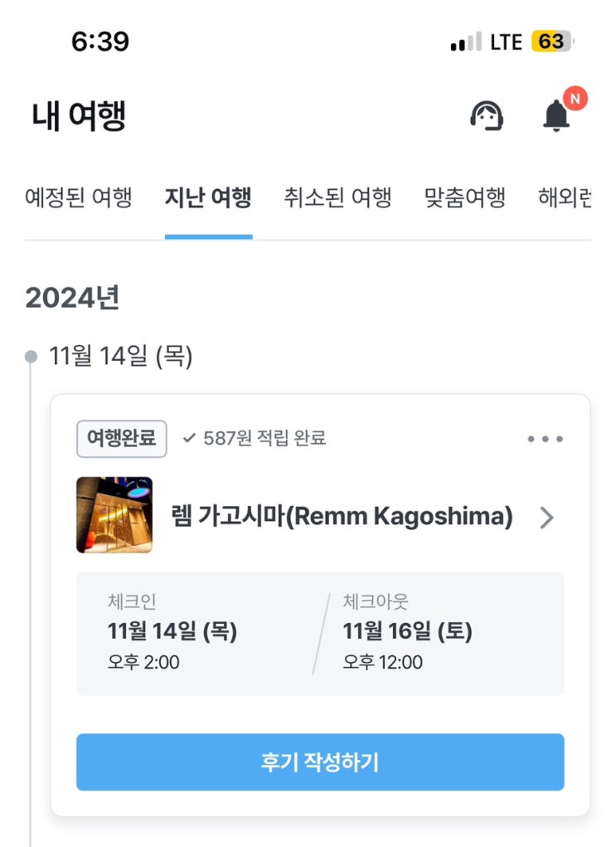
Task: Open 렘 가고시마(Remm Kagoshima) hotel link
Action: pyautogui.click(x=342, y=517)
